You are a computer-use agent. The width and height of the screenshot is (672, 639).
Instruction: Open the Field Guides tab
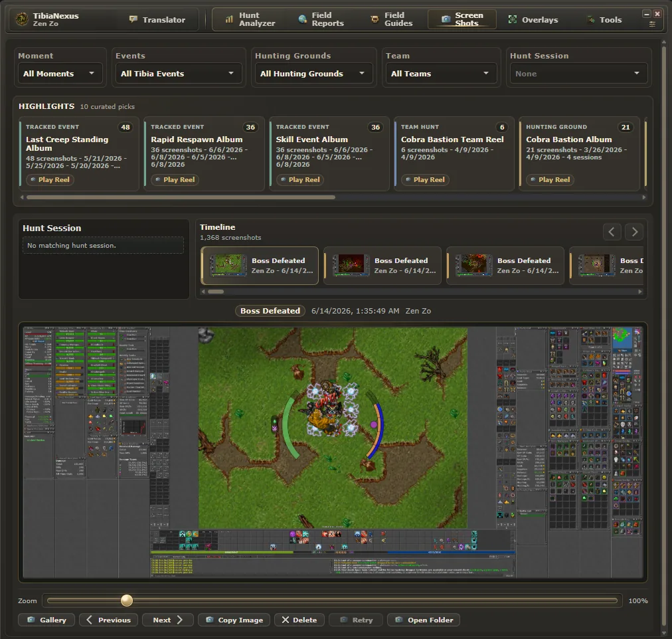click(392, 20)
